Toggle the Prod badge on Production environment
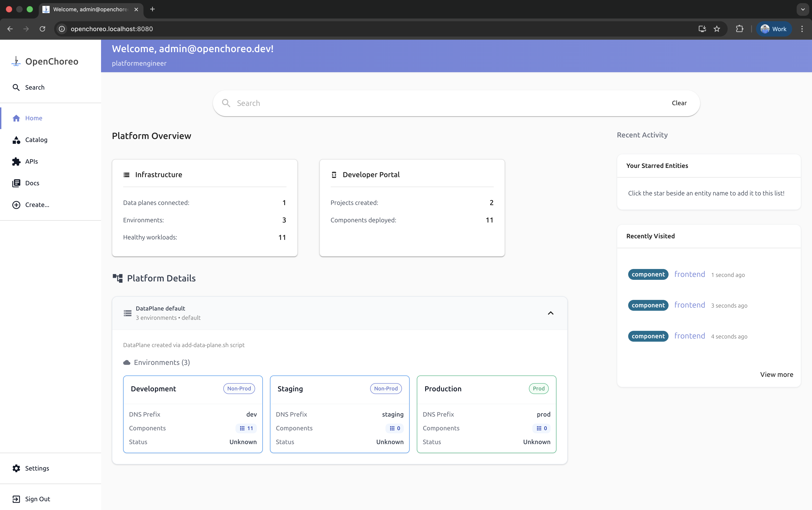 [x=538, y=388]
